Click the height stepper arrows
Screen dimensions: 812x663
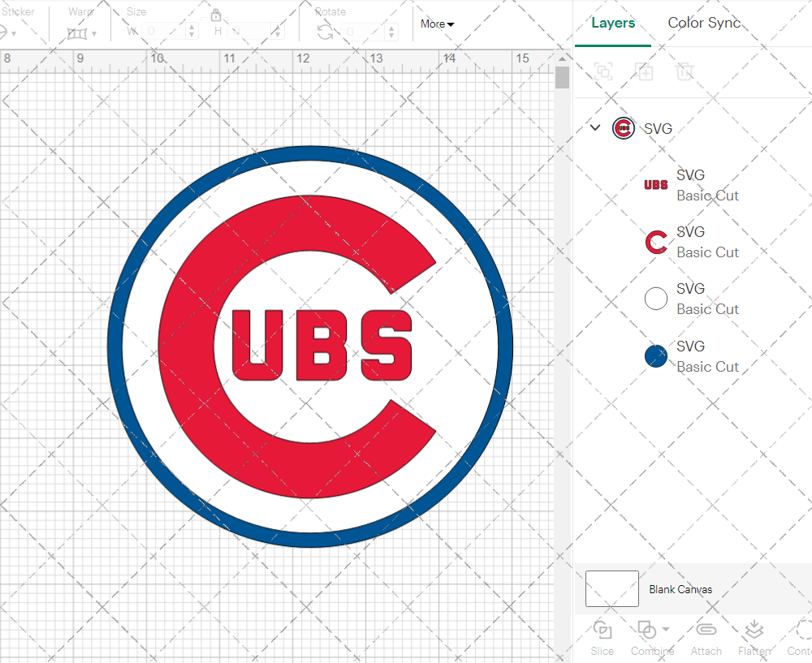[278, 32]
